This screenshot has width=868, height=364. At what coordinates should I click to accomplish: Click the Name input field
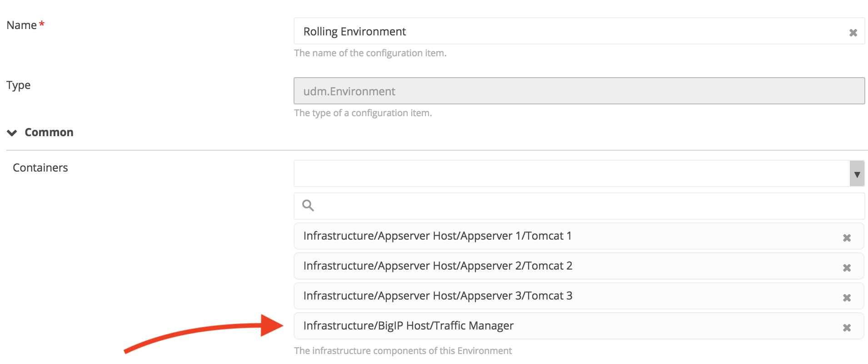pos(579,31)
